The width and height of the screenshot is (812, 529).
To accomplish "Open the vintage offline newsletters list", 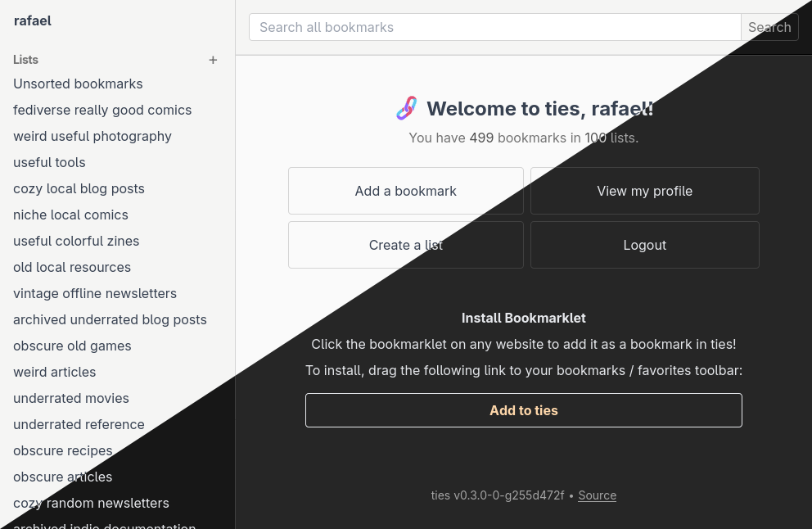I will 95,293.
